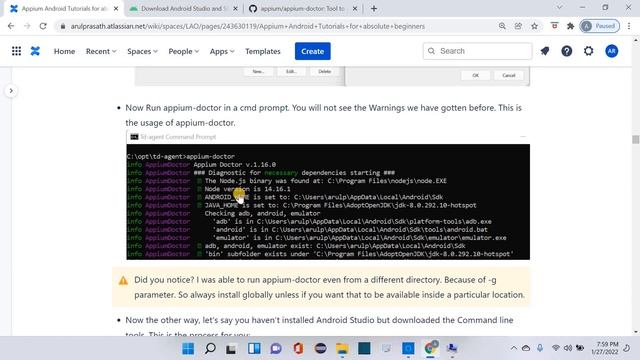Click the Confluence logo icon
The height and width of the screenshot is (360, 640).
[35, 51]
